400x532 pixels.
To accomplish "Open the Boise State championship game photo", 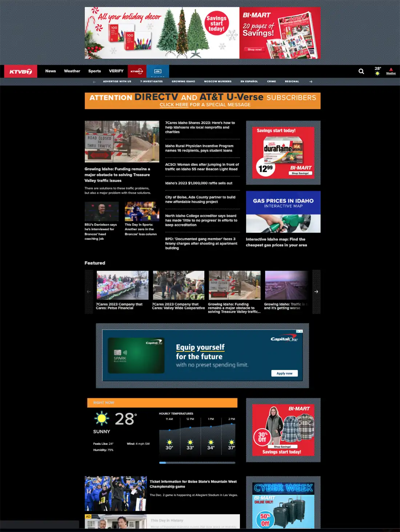I will (116, 493).
